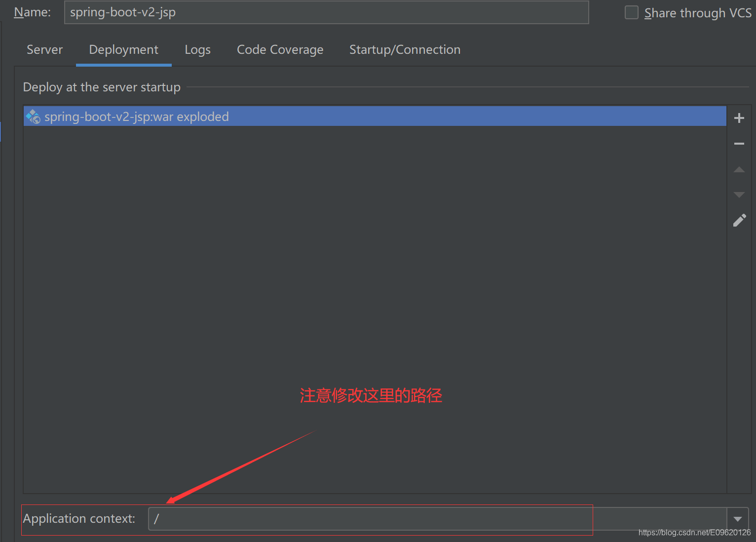Expand the Application context dropdown arrow

[x=738, y=519]
